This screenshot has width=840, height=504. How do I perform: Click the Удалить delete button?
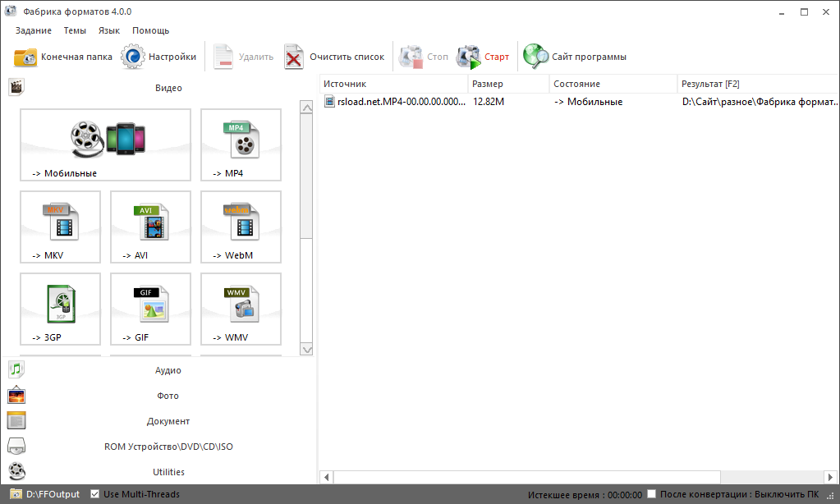click(x=244, y=57)
